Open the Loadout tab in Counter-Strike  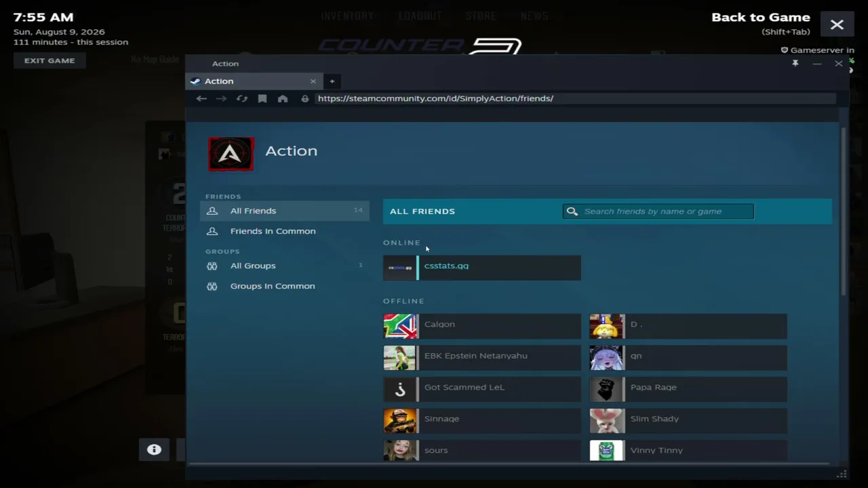420,16
